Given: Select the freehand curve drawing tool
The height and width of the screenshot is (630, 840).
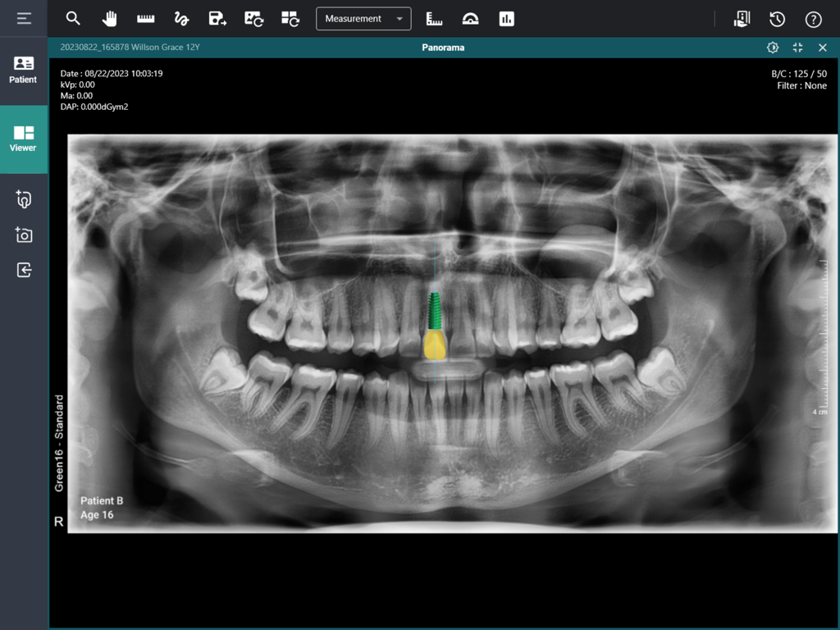Looking at the screenshot, I should (181, 18).
